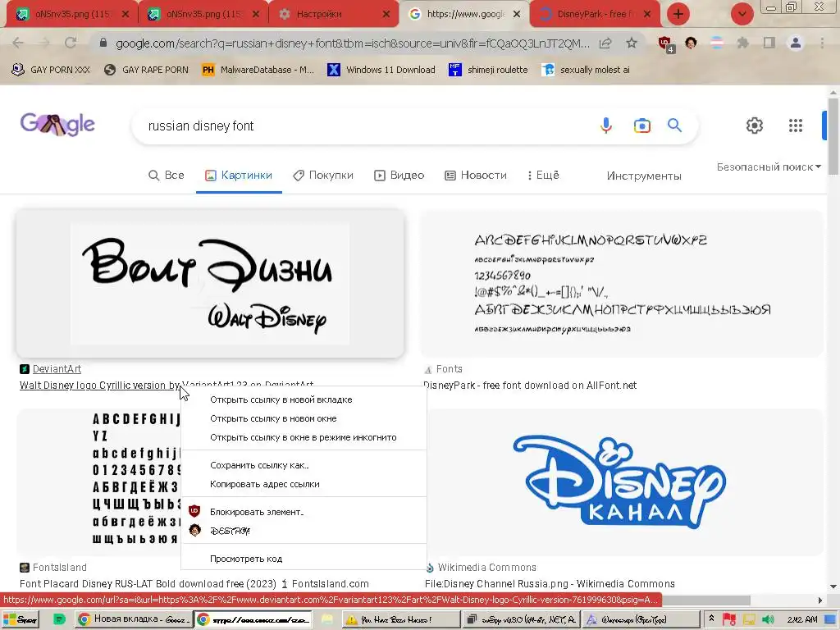Show hidden tray icons with chevron

711,619
